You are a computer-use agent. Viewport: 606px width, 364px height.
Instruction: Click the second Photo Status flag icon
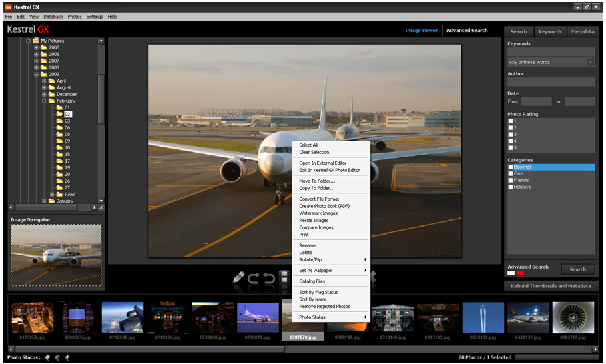[x=57, y=357]
